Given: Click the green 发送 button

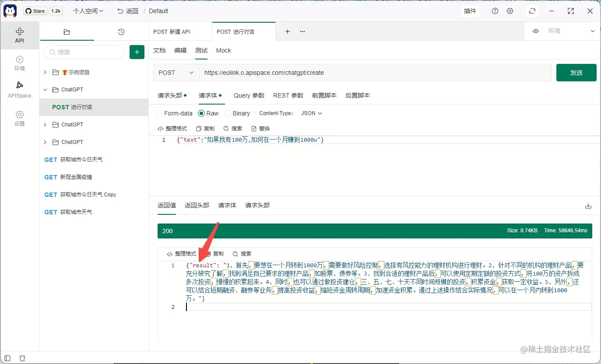Looking at the screenshot, I should 576,73.
